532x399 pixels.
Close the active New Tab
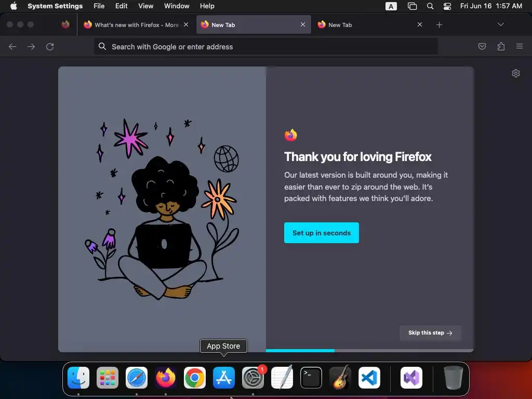point(303,24)
